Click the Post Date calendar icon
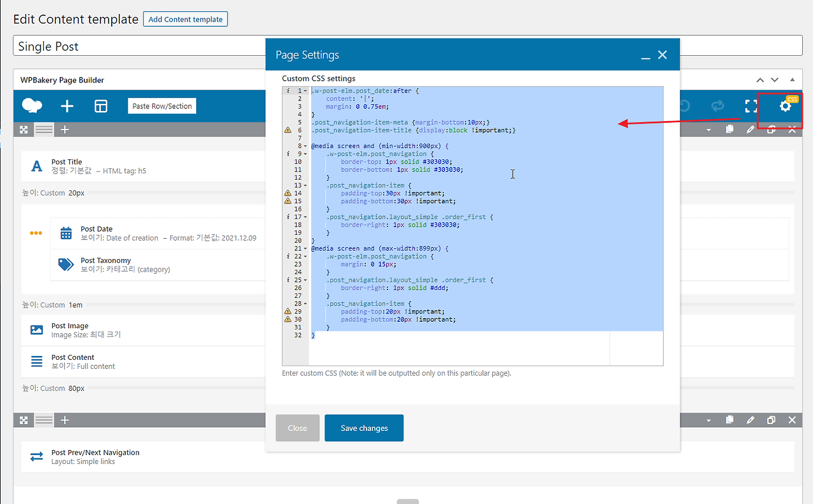 66,234
